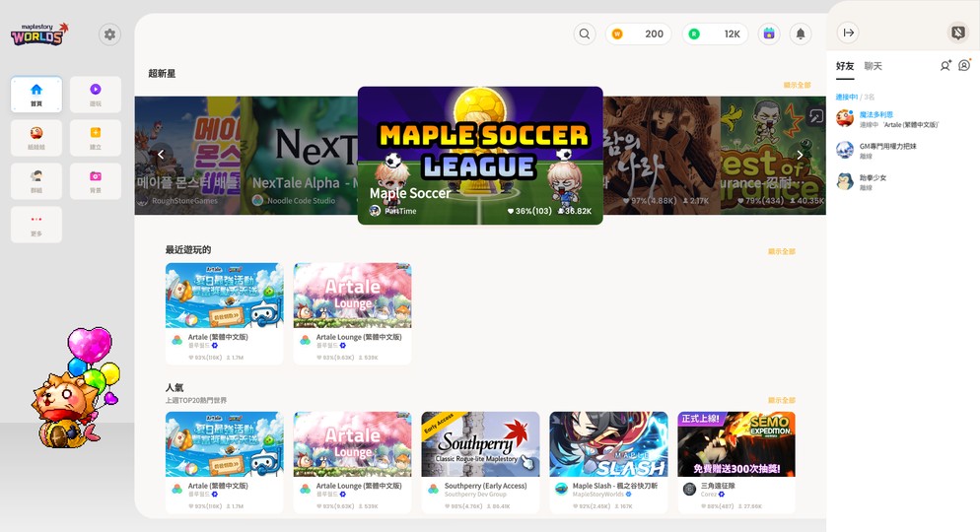The width and height of the screenshot is (980, 532).
Task: Go to the 首頁 home sidebar tile
Action: pyautogui.click(x=36, y=95)
